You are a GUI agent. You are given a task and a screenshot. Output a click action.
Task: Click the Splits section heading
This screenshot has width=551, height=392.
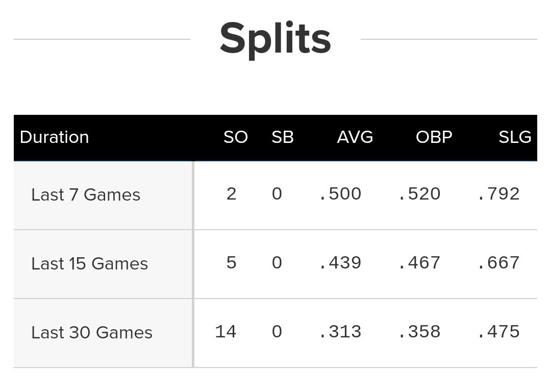click(x=275, y=39)
